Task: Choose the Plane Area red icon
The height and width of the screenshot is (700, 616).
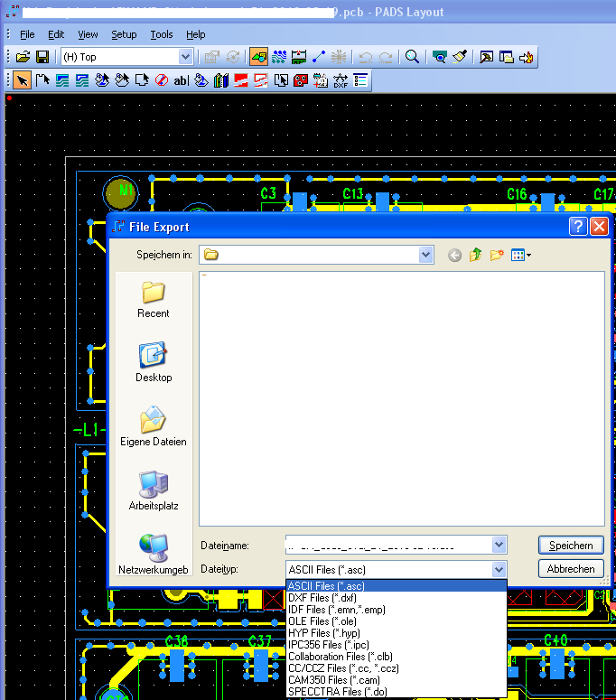Action: (x=240, y=80)
